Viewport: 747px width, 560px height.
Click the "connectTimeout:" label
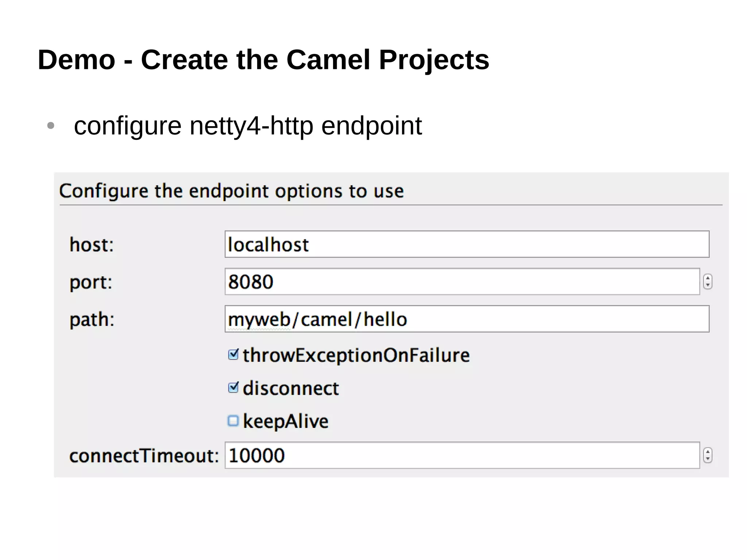144,456
